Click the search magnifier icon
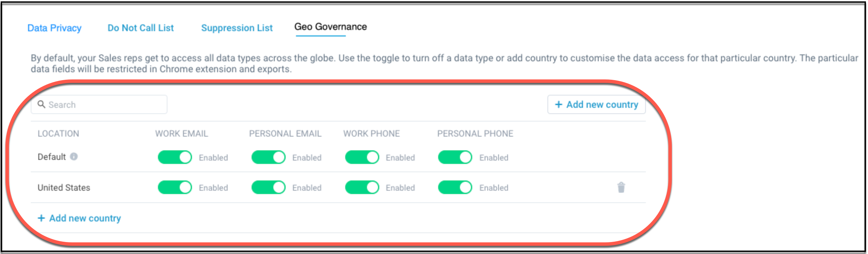868x254 pixels. tap(41, 104)
